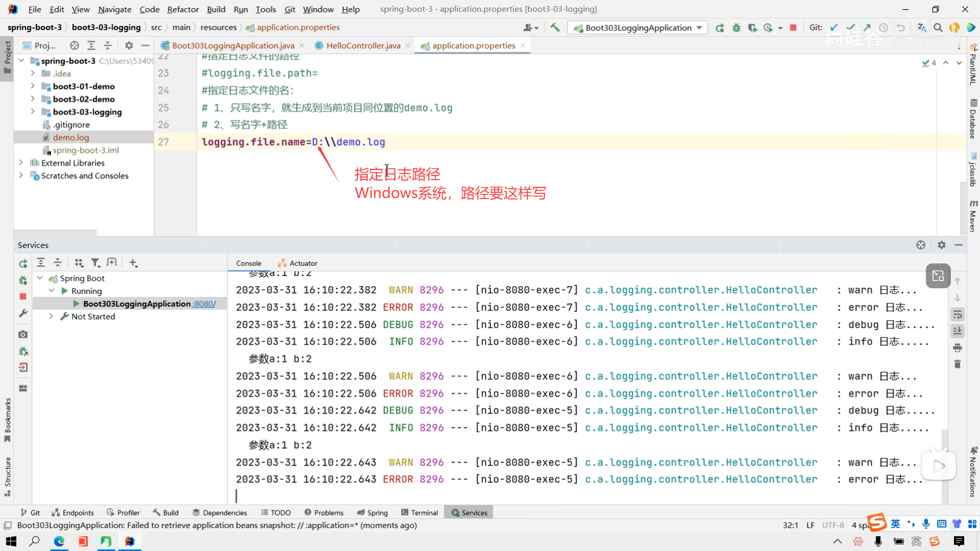Click the Clear All trash icon in the console
Image resolution: width=980 pixels, height=551 pixels.
958,364
